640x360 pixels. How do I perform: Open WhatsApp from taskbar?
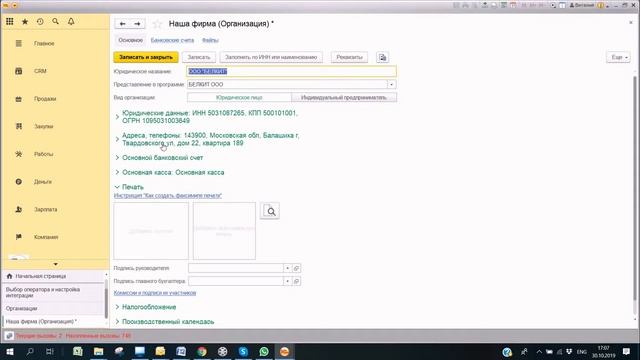pos(264,351)
